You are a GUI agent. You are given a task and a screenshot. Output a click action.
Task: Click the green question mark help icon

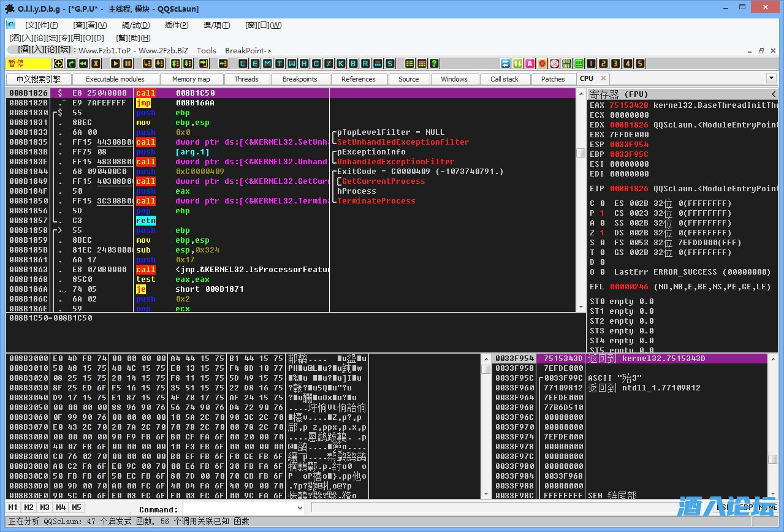tap(434, 64)
